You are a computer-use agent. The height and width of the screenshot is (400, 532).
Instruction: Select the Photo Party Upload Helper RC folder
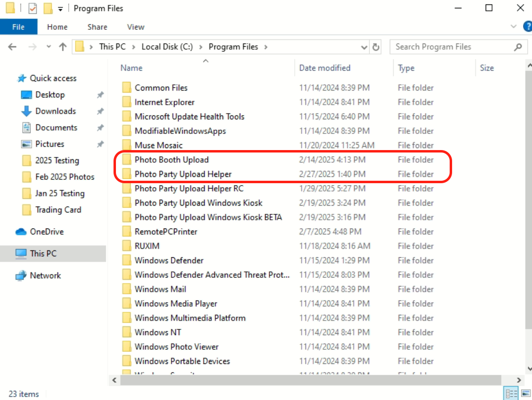point(189,189)
